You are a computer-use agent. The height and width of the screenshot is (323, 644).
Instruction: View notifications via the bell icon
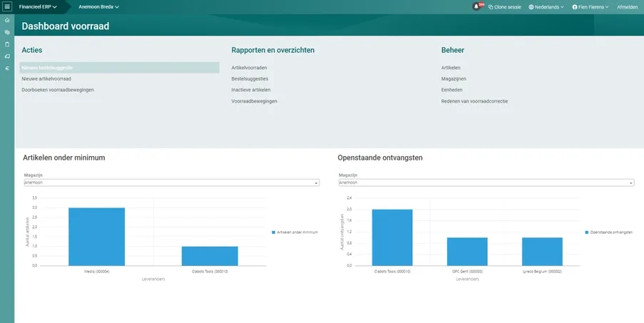(476, 6)
